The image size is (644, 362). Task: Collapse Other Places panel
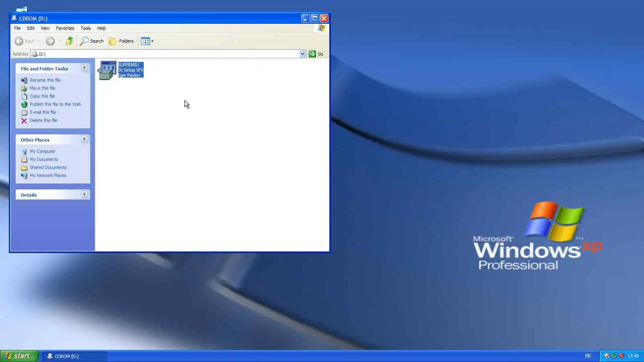(x=84, y=139)
